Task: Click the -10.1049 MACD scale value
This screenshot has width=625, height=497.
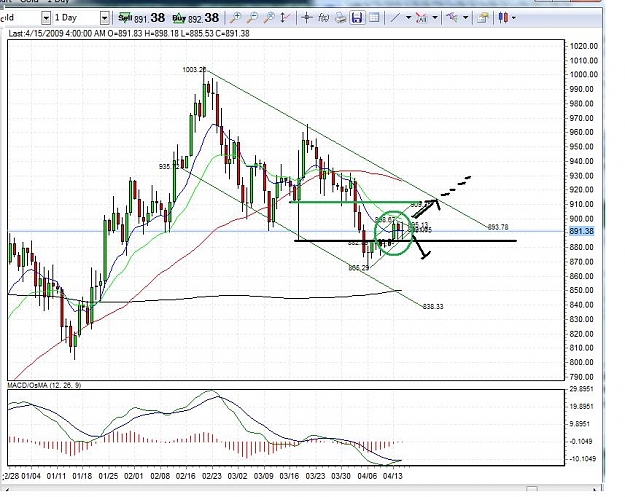Action: (x=581, y=459)
